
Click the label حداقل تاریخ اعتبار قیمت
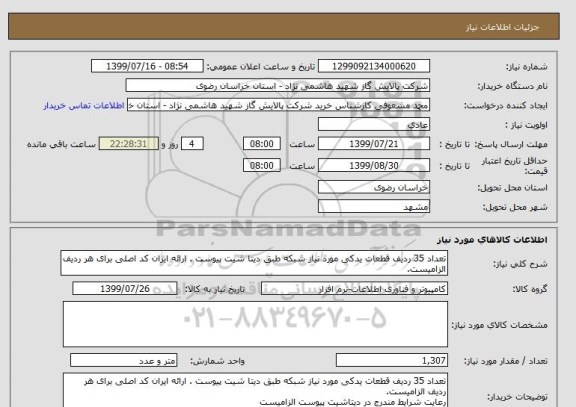click(514, 166)
